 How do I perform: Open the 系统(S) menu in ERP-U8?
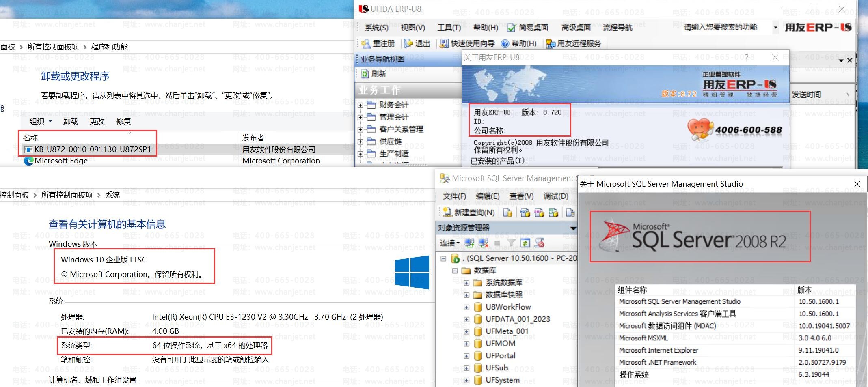(x=376, y=28)
